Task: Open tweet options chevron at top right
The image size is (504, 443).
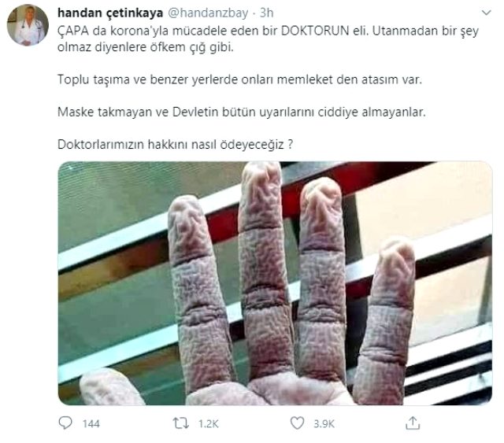Action: (x=487, y=13)
